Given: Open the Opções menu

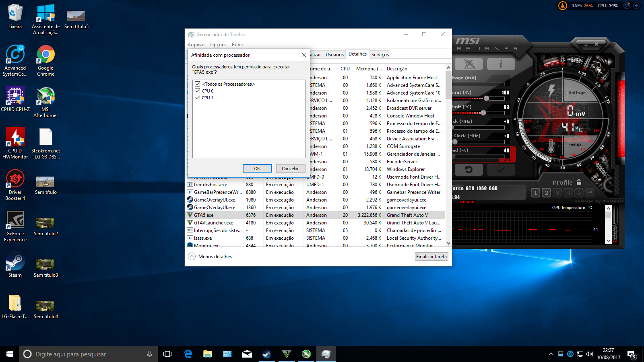Looking at the screenshot, I should [218, 45].
